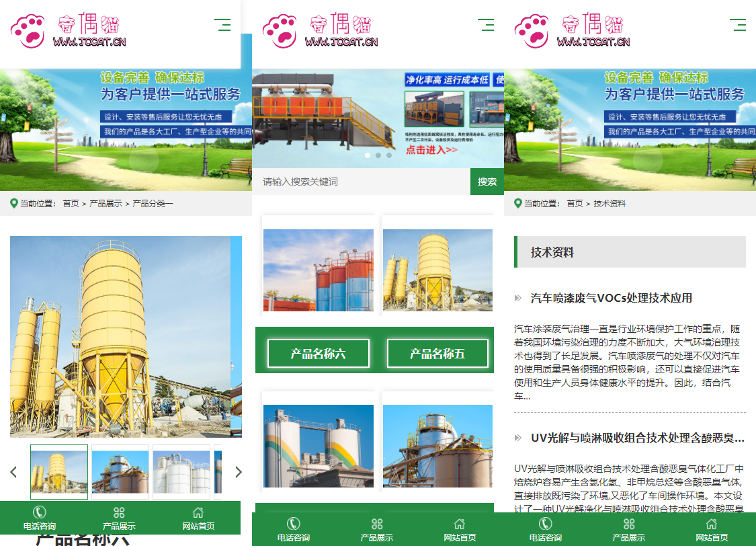Tap 产品展示 in the 技术资料 screen's bottom bar
The width and height of the screenshot is (756, 546).
tap(629, 530)
